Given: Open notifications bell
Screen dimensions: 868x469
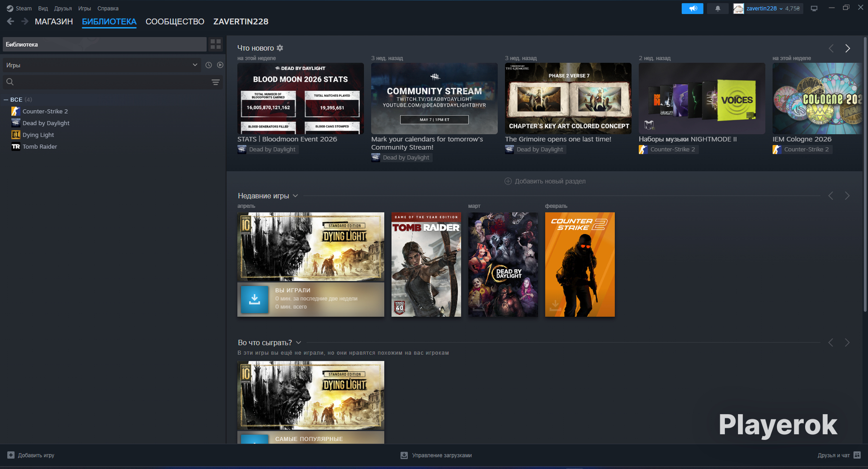Looking at the screenshot, I should [718, 8].
